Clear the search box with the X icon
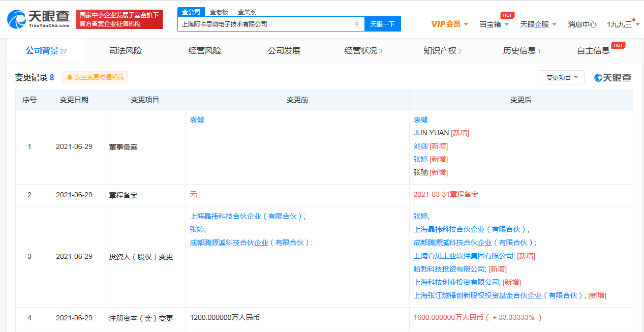The image size is (644, 332). pos(356,24)
